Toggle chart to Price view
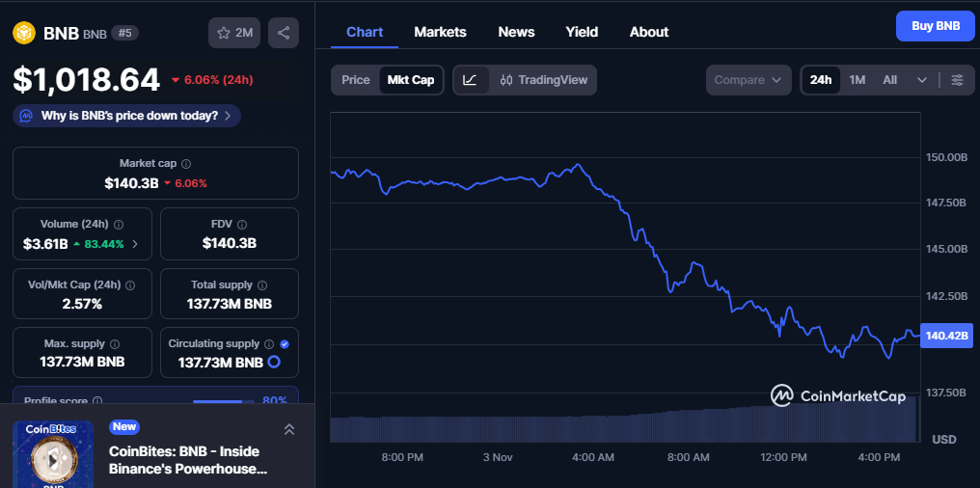The image size is (980, 488). (356, 80)
